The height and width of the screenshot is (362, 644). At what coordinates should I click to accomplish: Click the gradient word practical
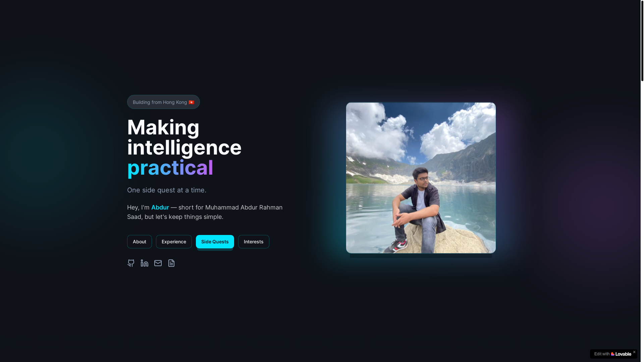tap(170, 168)
